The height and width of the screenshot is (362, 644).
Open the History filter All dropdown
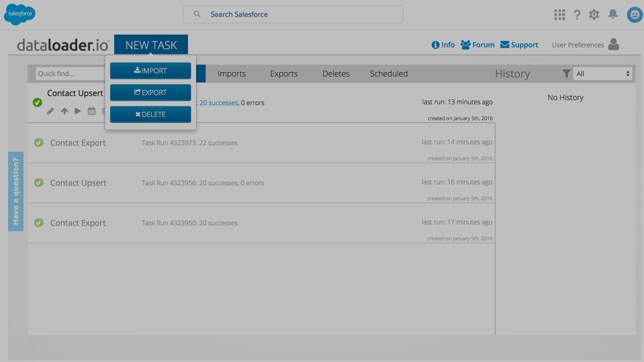603,74
